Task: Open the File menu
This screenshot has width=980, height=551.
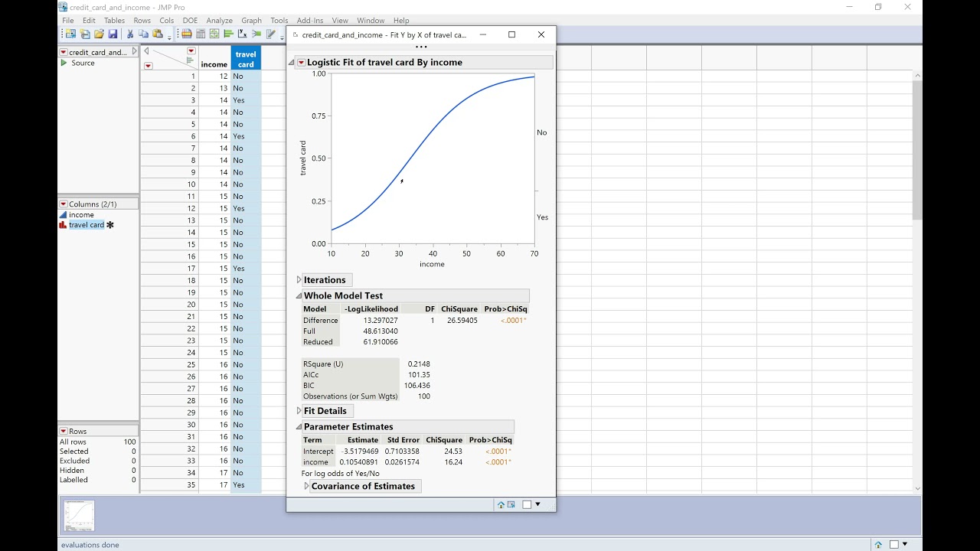Action: [68, 21]
